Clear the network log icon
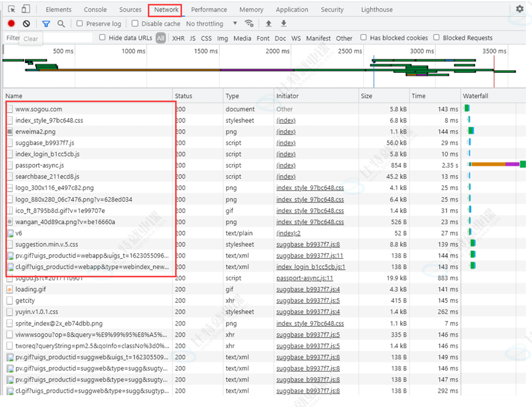 coord(26,23)
